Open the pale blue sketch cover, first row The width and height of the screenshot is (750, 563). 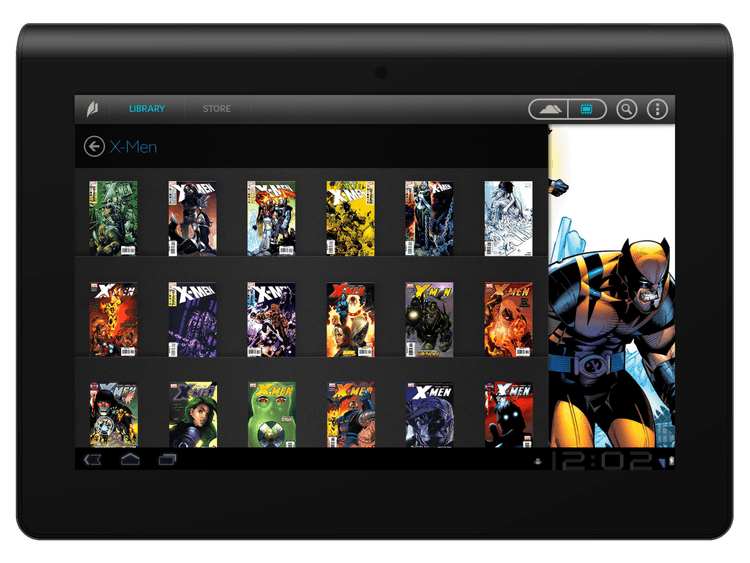pyautogui.click(x=508, y=218)
